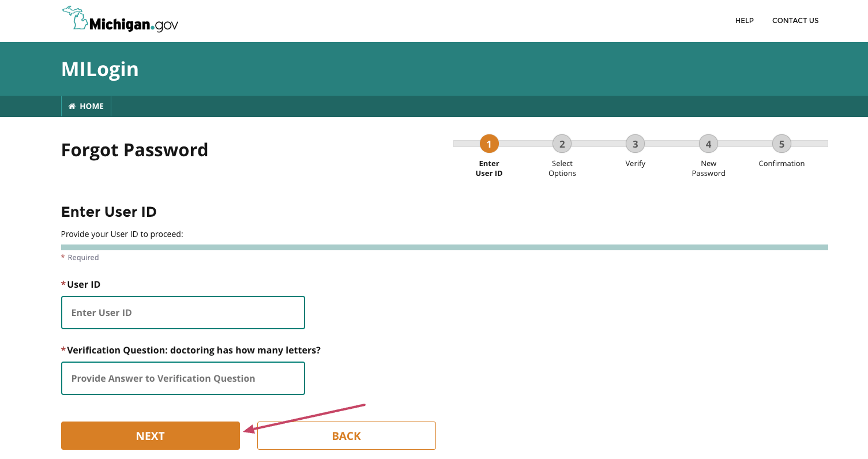Viewport: 868px width, 459px height.
Task: Click the Michigan.gov logo
Action: pyautogui.click(x=120, y=20)
